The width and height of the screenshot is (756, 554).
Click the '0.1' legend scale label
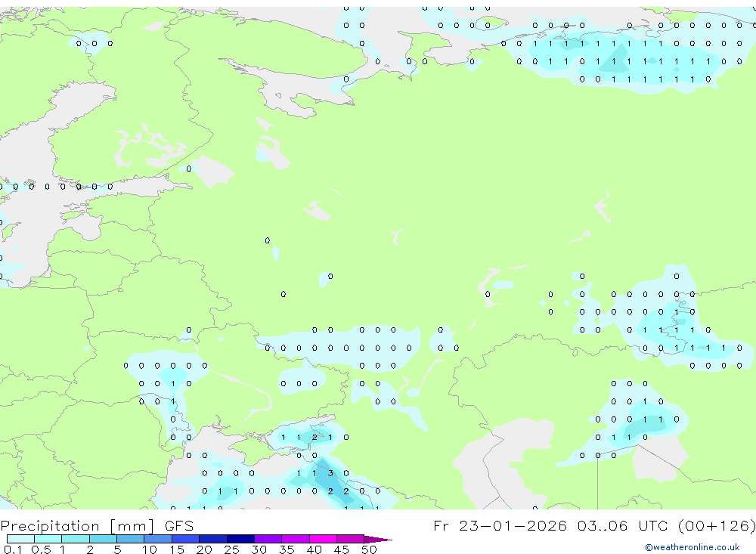pos(13,549)
